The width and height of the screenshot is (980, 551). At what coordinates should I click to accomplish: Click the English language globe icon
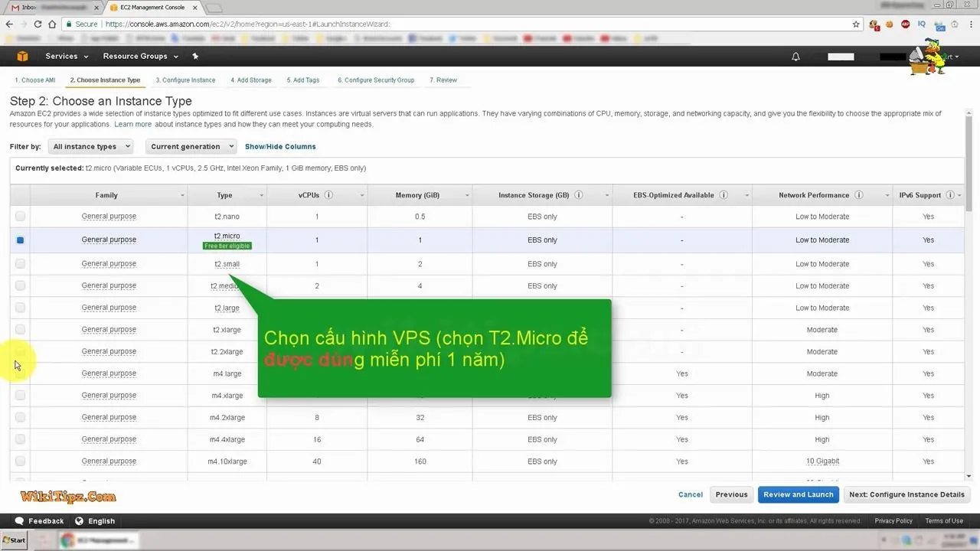pyautogui.click(x=80, y=521)
